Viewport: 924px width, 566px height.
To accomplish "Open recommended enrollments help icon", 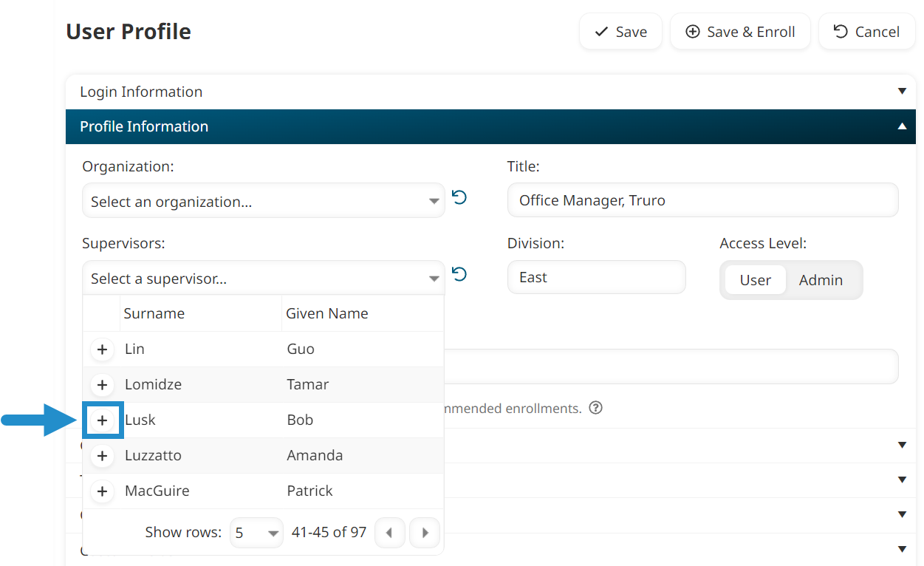I will [x=596, y=408].
